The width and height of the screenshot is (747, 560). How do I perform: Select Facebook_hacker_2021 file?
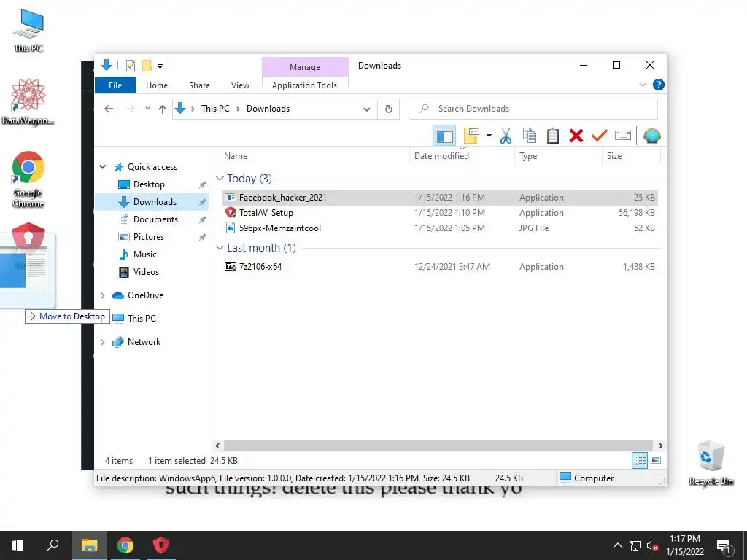pyautogui.click(x=440, y=198)
